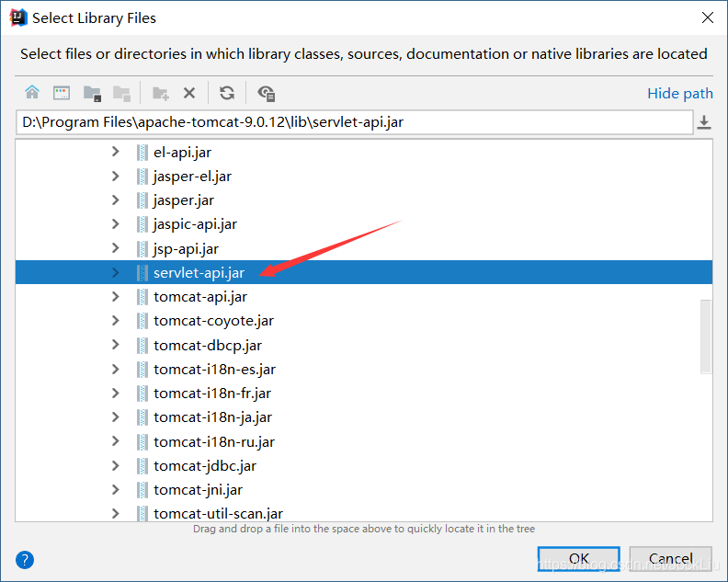Image resolution: width=728 pixels, height=582 pixels.
Task: Click Hide path link
Action: [x=679, y=94]
